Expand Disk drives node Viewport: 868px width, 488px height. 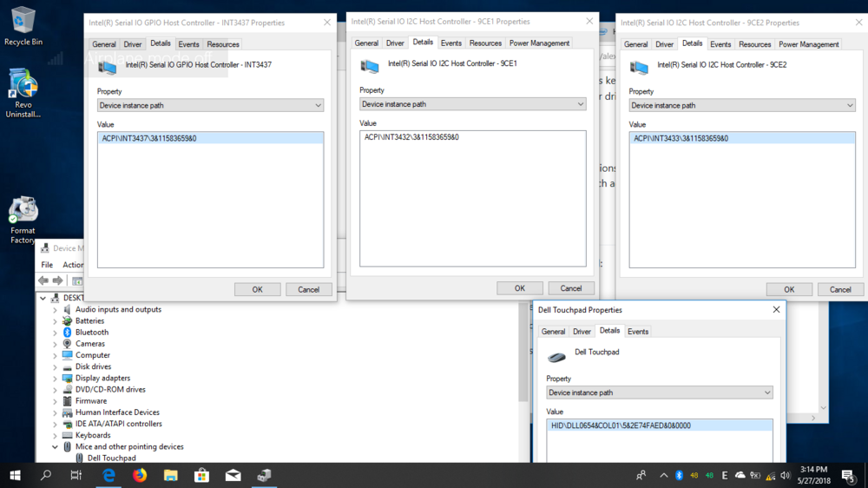click(55, 366)
